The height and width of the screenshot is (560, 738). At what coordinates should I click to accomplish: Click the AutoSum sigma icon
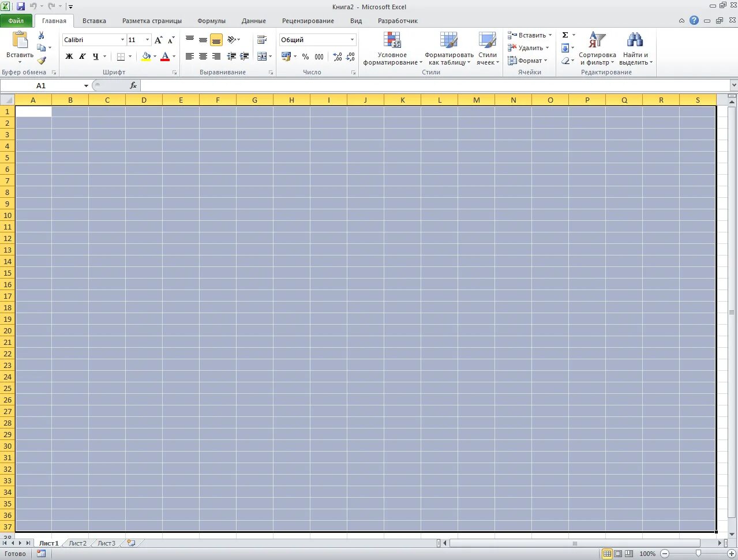pyautogui.click(x=565, y=35)
